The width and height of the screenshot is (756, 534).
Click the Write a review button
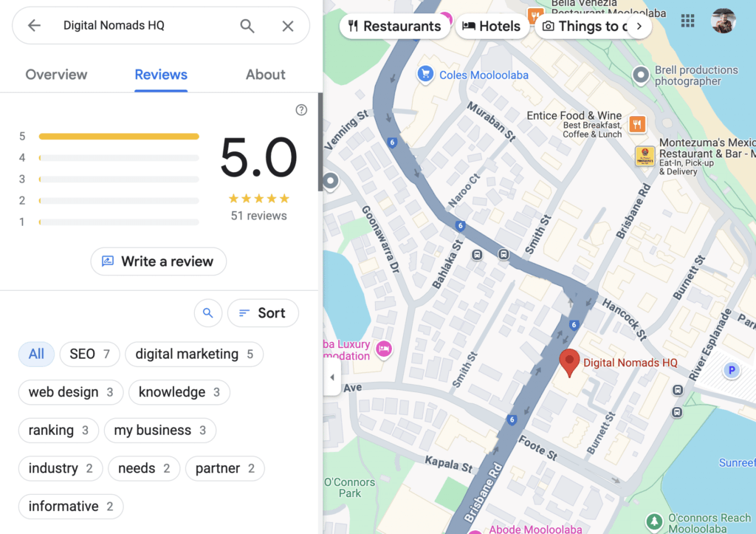coord(158,261)
